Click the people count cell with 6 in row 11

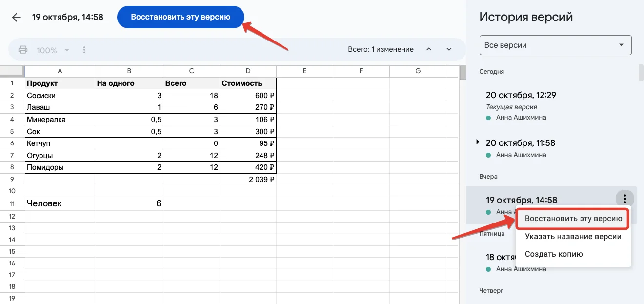tap(129, 203)
